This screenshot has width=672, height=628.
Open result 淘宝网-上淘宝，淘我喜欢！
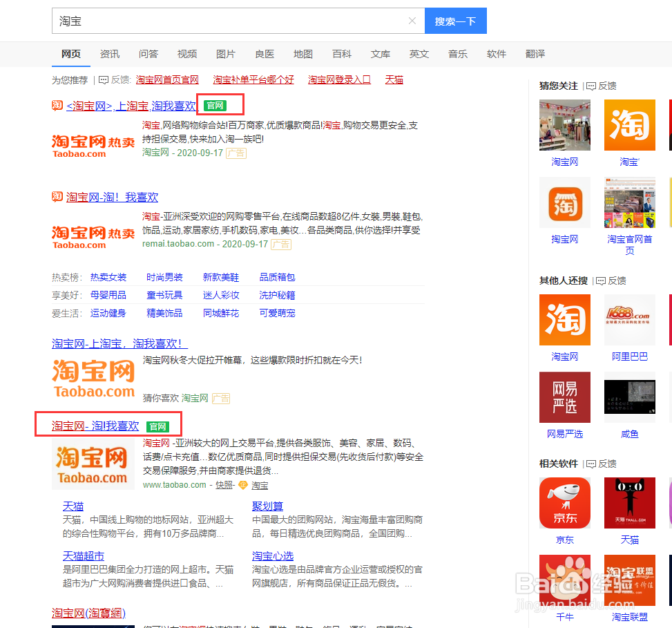[x=119, y=344]
